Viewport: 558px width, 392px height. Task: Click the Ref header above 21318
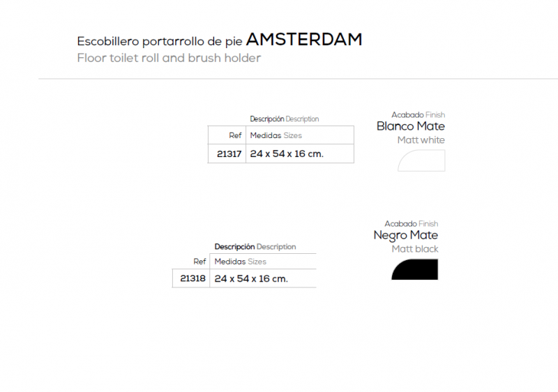coord(199,262)
